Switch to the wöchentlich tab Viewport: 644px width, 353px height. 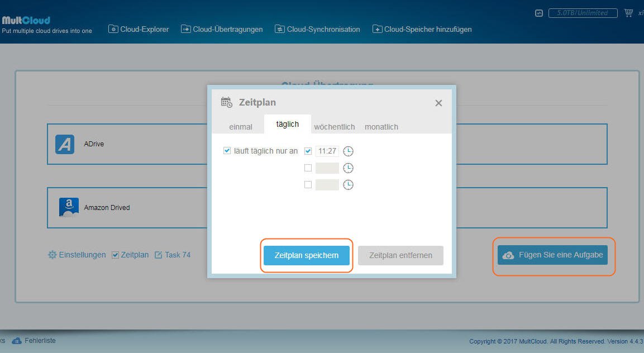(335, 127)
